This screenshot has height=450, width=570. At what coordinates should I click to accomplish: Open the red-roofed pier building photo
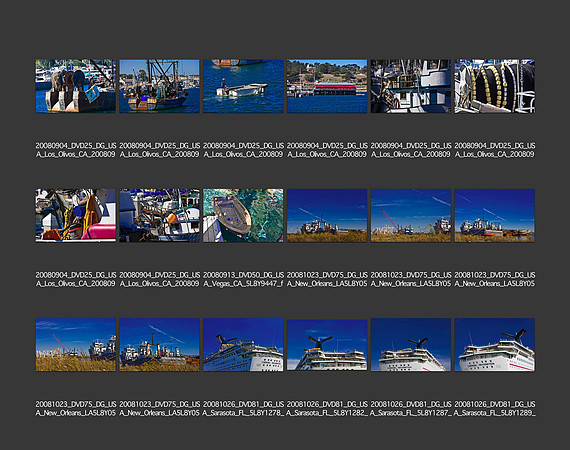click(x=327, y=86)
